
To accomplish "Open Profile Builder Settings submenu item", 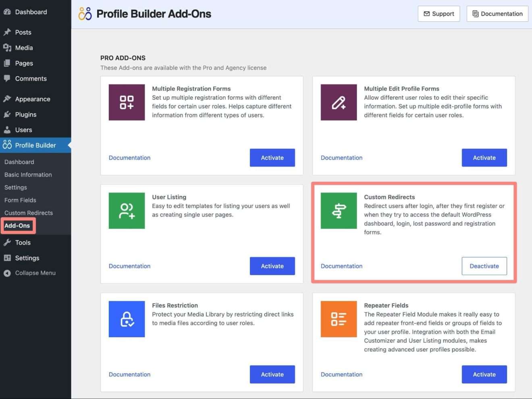I will pos(16,188).
